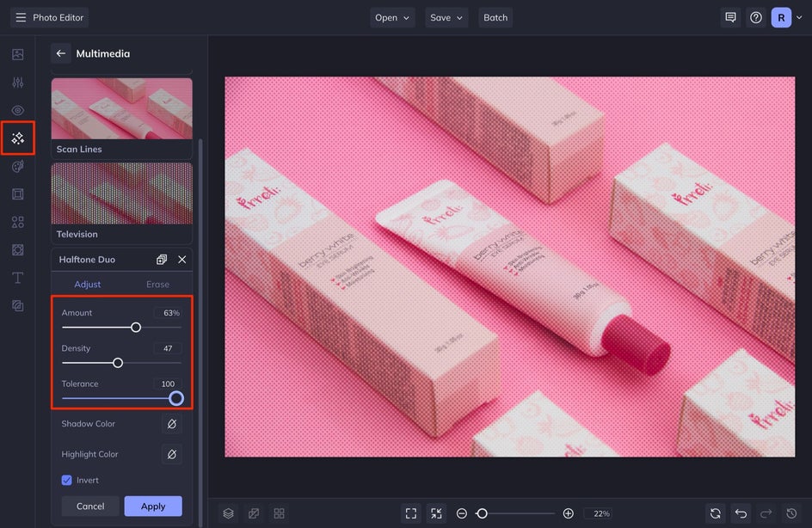Click the Tolerance 100 value field
812x528 pixels.
pos(168,384)
